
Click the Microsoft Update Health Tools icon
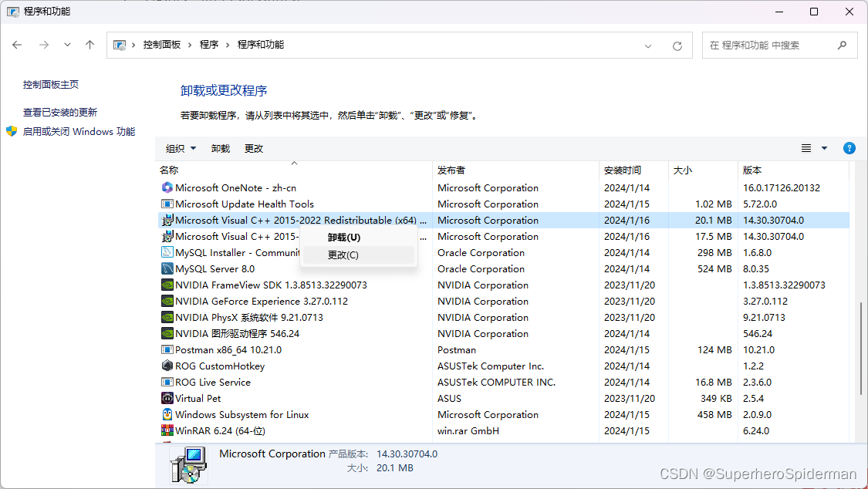coord(167,204)
